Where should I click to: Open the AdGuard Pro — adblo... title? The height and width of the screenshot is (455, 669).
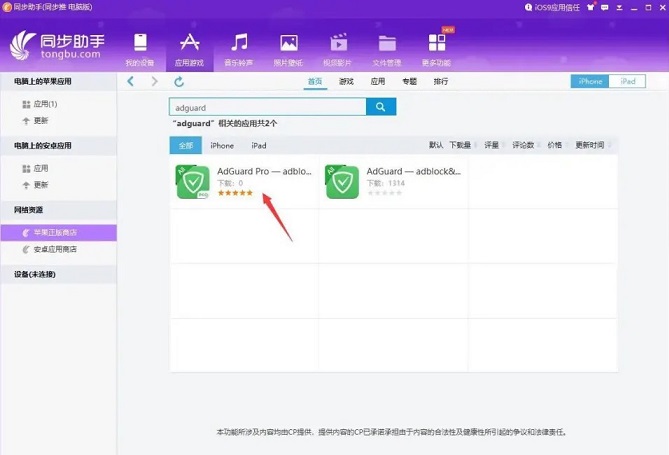point(265,171)
